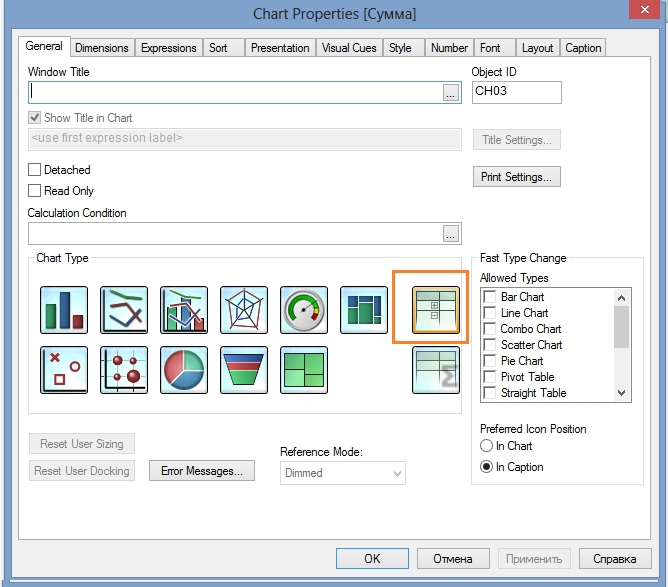Select the Mekko Chart type icon
The height and width of the screenshot is (587, 668).
pos(364,310)
